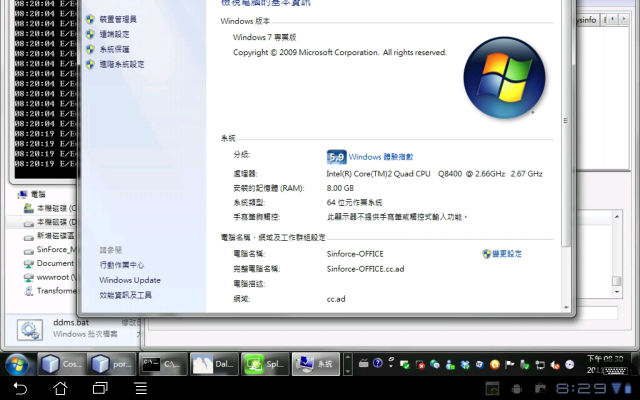Click ddms.bat file name text
This screenshot has width=640, height=400.
71,322
